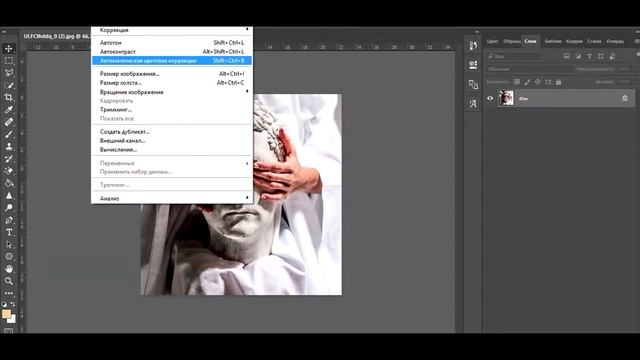This screenshot has height=360, width=640.
Task: Toggle shape layers filter in Layers panel
Action: click(601, 56)
